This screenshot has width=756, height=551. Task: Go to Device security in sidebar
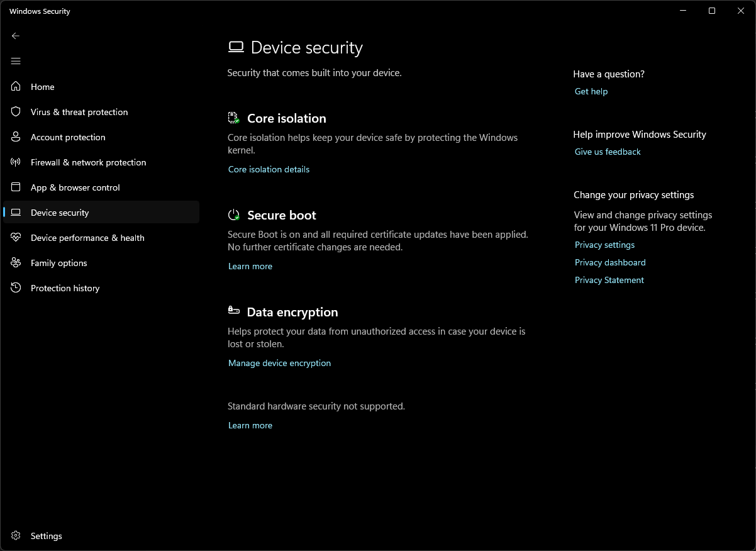tap(101, 213)
